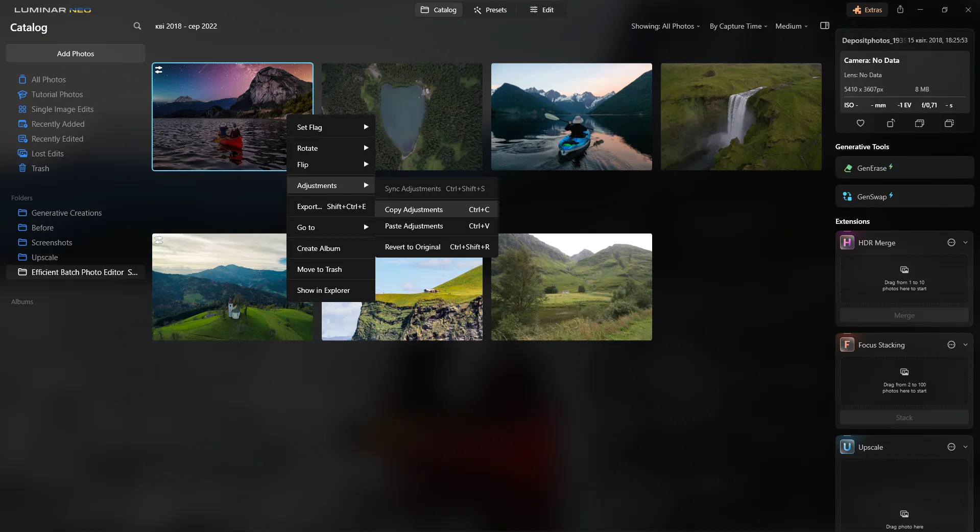The image size is (980, 532).
Task: Select the waterfall aerial thumbnail
Action: (741, 117)
